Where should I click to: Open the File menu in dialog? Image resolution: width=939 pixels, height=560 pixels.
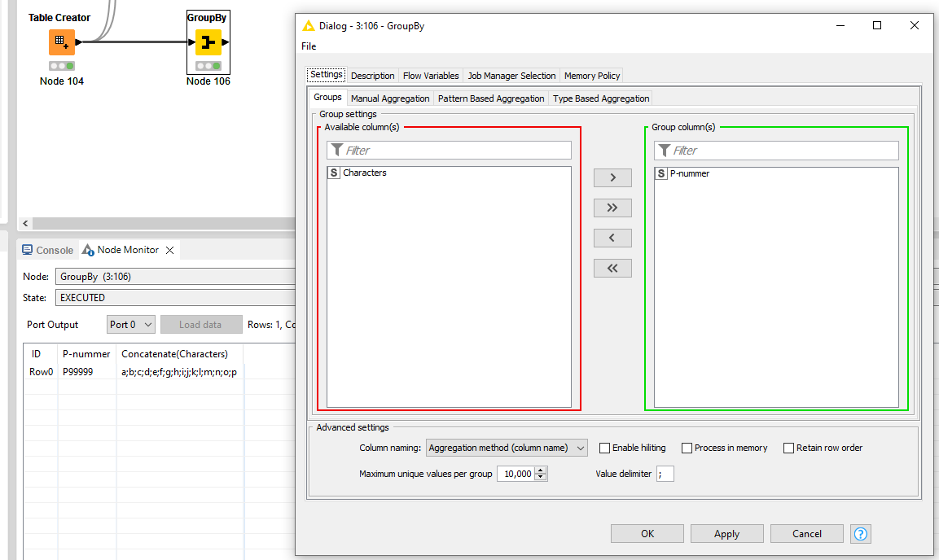point(309,46)
